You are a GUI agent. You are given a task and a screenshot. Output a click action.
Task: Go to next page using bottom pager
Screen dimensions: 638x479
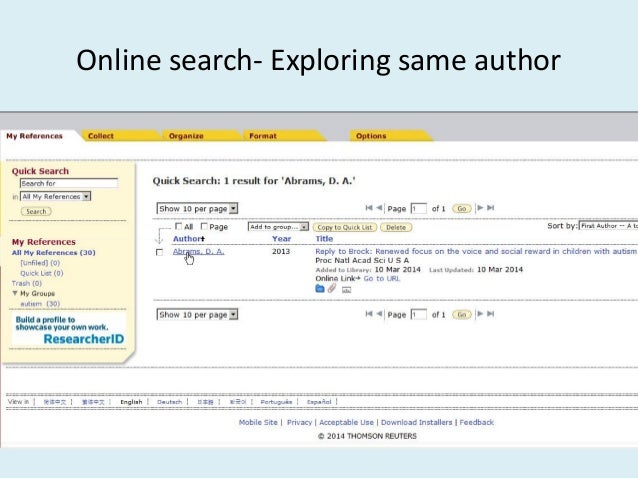tap(480, 314)
